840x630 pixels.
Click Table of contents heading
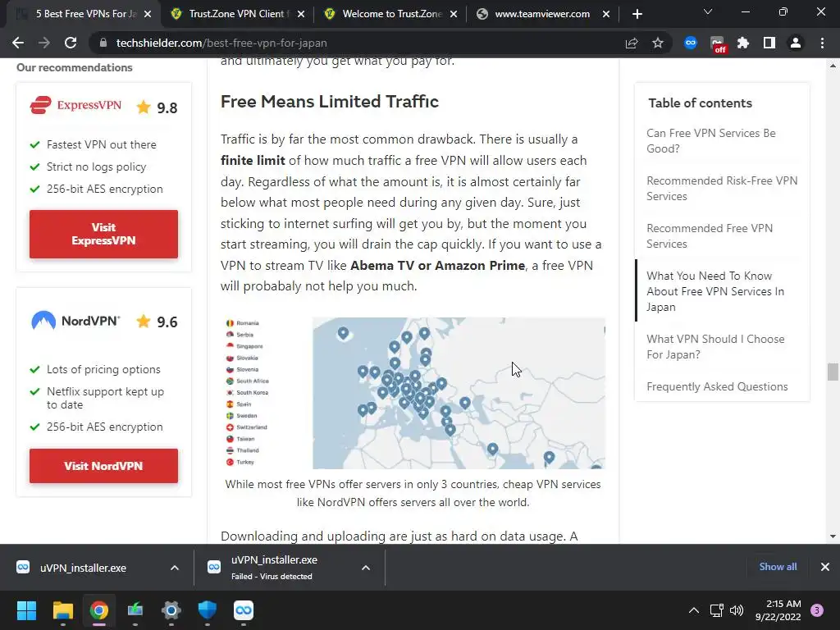point(701,103)
